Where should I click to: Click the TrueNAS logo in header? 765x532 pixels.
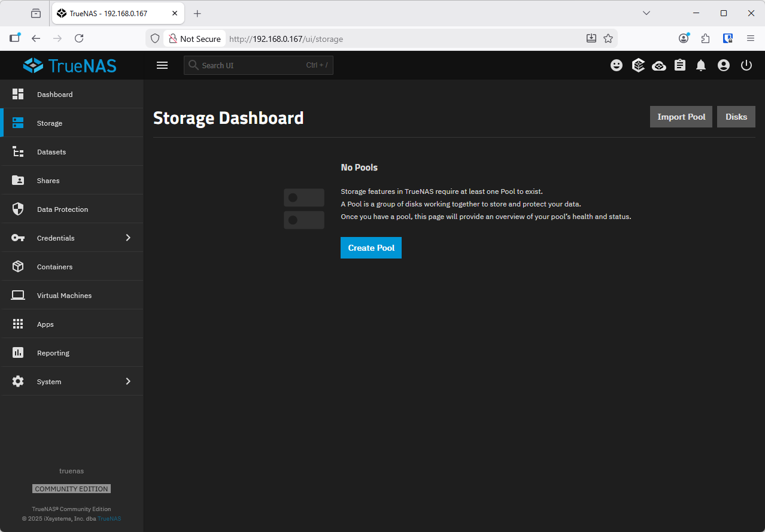pos(70,65)
